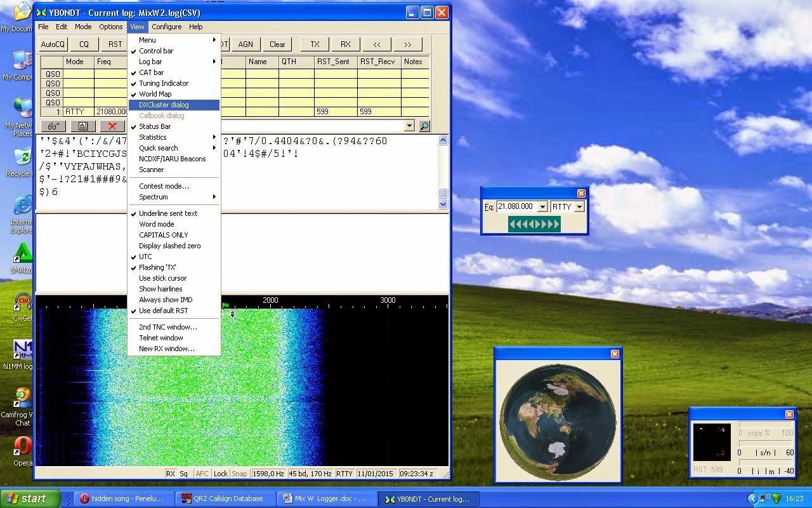The image size is (812, 508).
Task: Click the globe world map image
Action: (x=558, y=420)
